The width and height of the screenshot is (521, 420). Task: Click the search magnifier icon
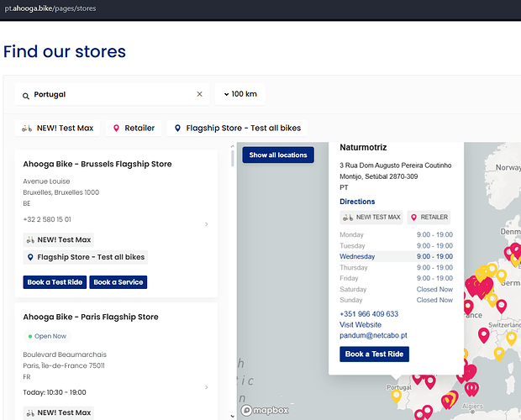coord(25,96)
